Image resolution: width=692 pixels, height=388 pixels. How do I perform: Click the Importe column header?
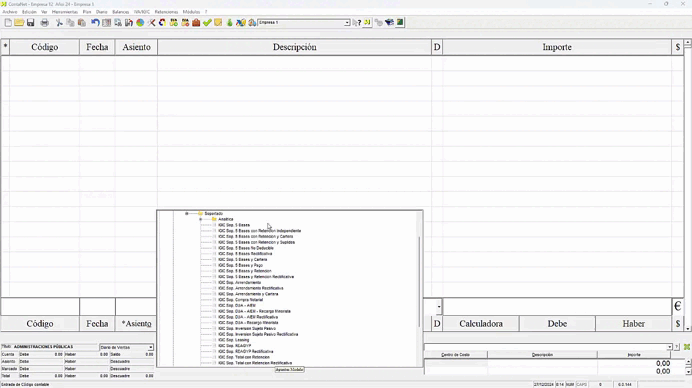557,47
